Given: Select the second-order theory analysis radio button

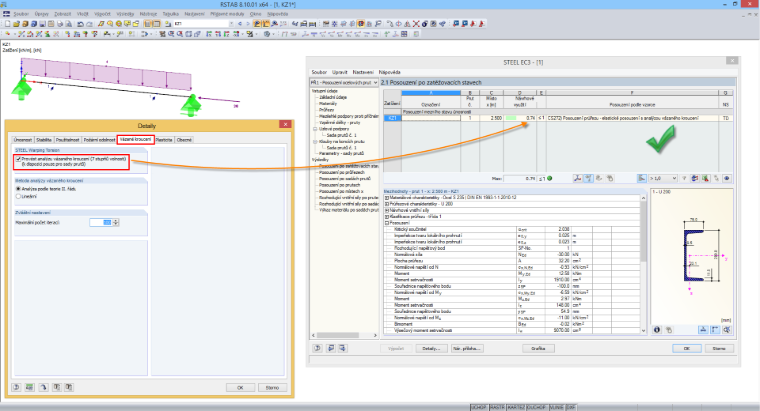Looking at the screenshot, I should click(18, 189).
